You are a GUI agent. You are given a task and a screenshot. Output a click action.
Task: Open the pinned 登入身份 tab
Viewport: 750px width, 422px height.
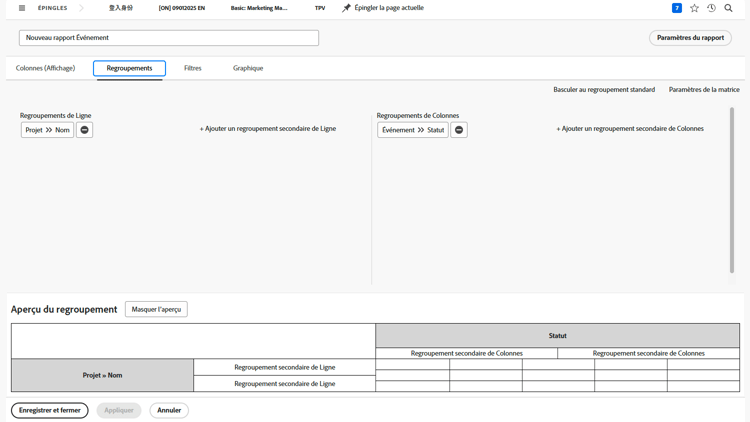tap(121, 8)
